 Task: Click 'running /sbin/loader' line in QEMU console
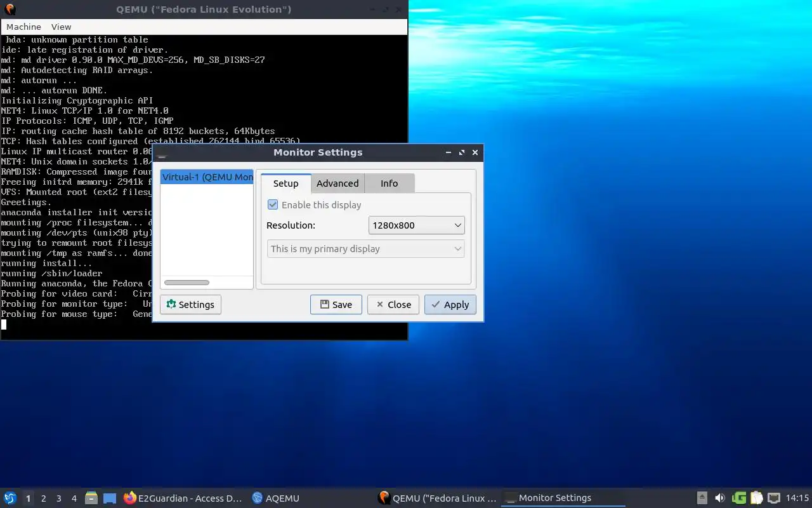coord(51,273)
